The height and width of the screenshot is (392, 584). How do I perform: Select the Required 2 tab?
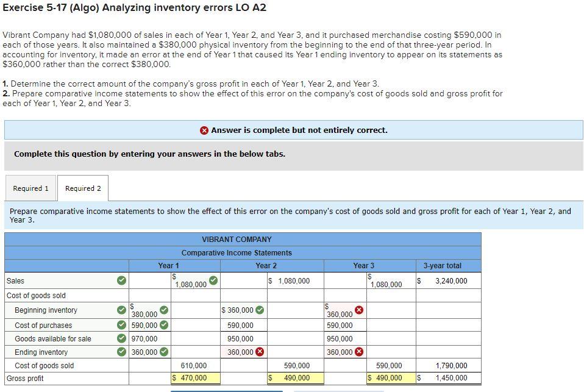tap(83, 188)
